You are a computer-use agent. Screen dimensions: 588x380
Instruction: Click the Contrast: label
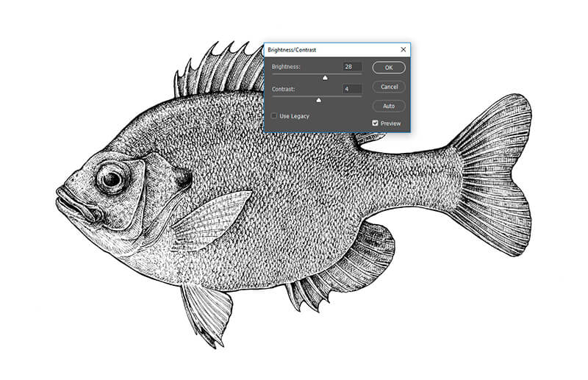284,89
